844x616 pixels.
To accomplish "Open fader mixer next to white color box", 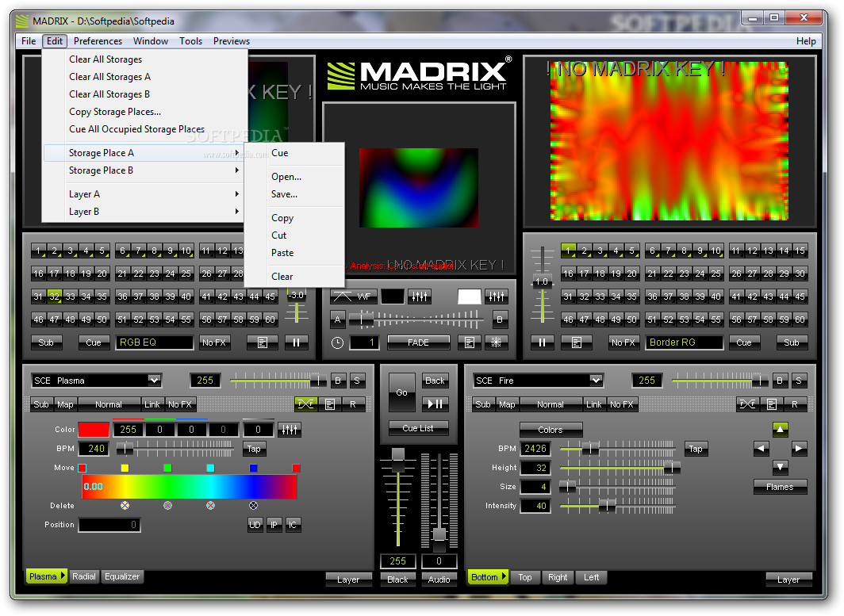I will coord(497,297).
